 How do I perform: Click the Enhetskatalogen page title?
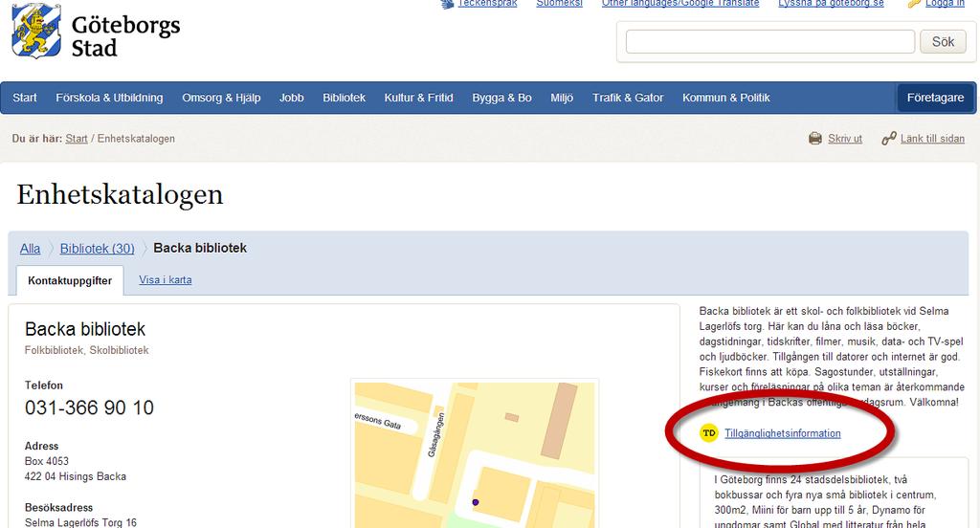pyautogui.click(x=120, y=194)
